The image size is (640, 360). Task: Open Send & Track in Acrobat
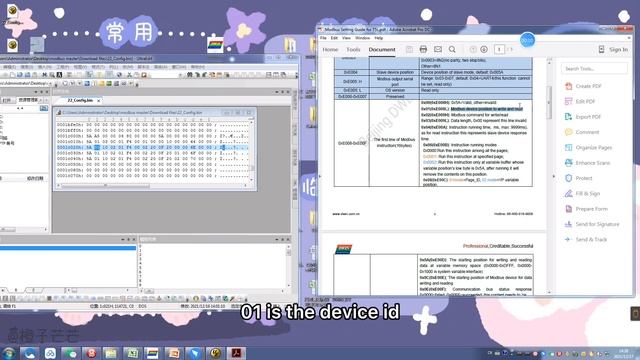(x=586, y=239)
